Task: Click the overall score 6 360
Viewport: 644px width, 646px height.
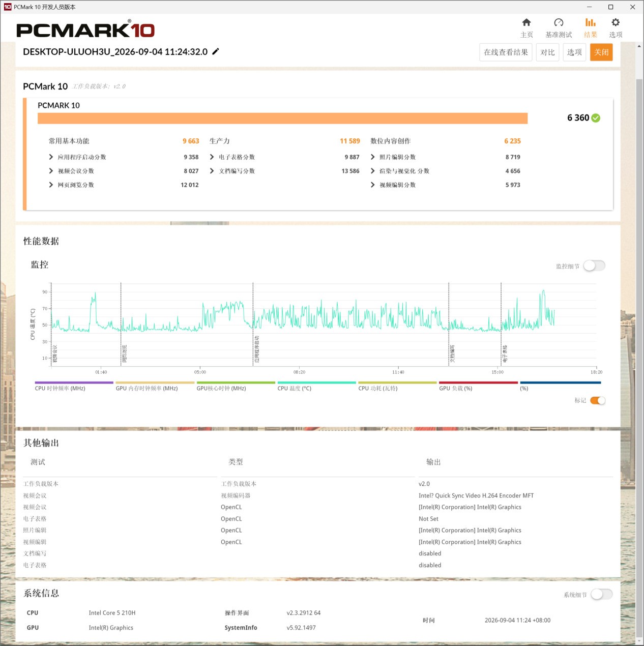Action: (x=578, y=118)
